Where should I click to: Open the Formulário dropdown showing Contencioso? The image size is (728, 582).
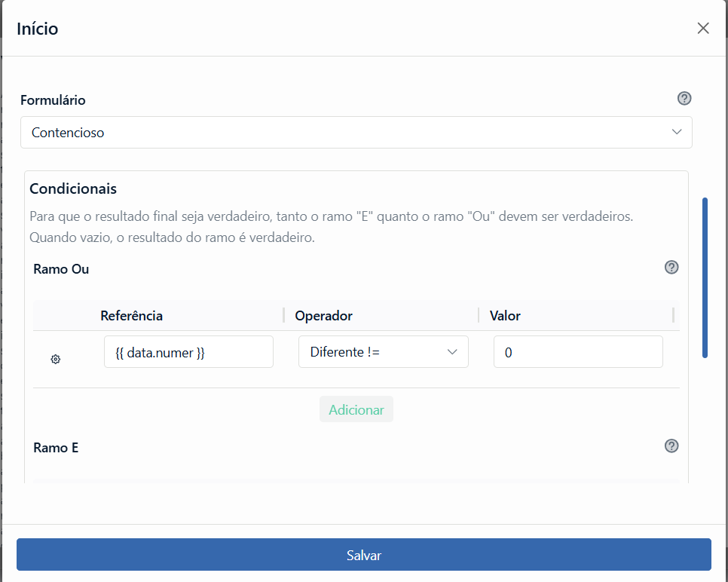click(356, 133)
